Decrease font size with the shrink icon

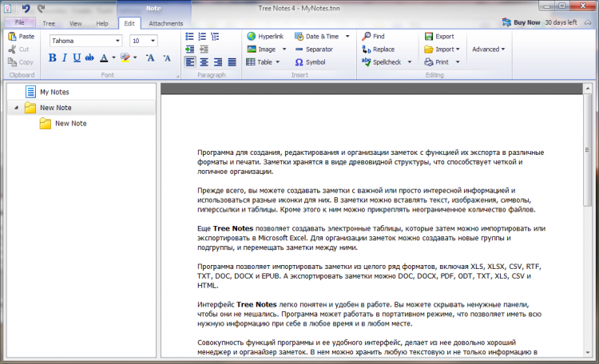(x=167, y=57)
